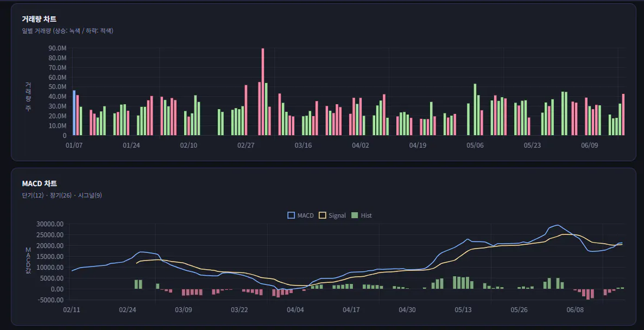
Task: Click the 04/04 date label on MACD axis
Action: click(x=295, y=309)
